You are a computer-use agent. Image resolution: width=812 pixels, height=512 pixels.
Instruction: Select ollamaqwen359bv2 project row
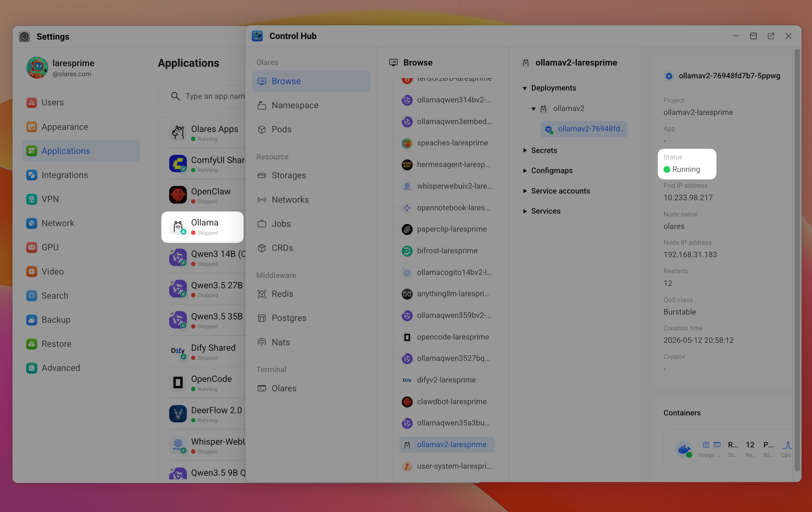(447, 315)
